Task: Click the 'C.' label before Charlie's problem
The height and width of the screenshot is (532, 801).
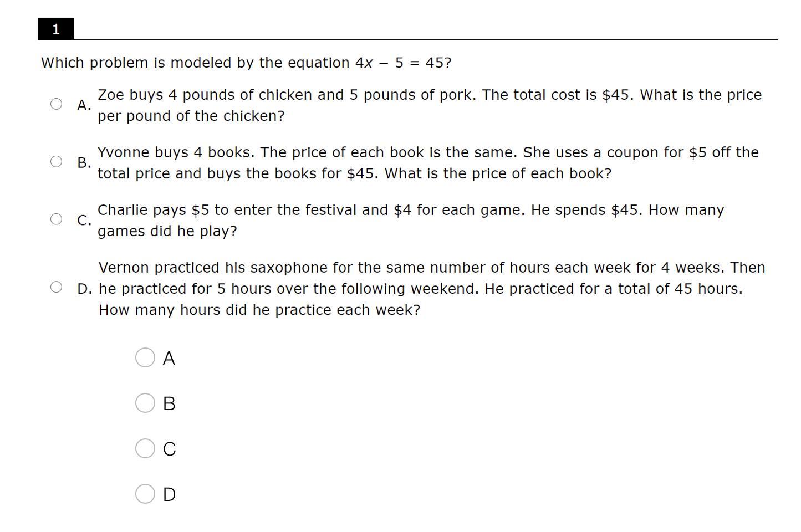Action: tap(84, 220)
